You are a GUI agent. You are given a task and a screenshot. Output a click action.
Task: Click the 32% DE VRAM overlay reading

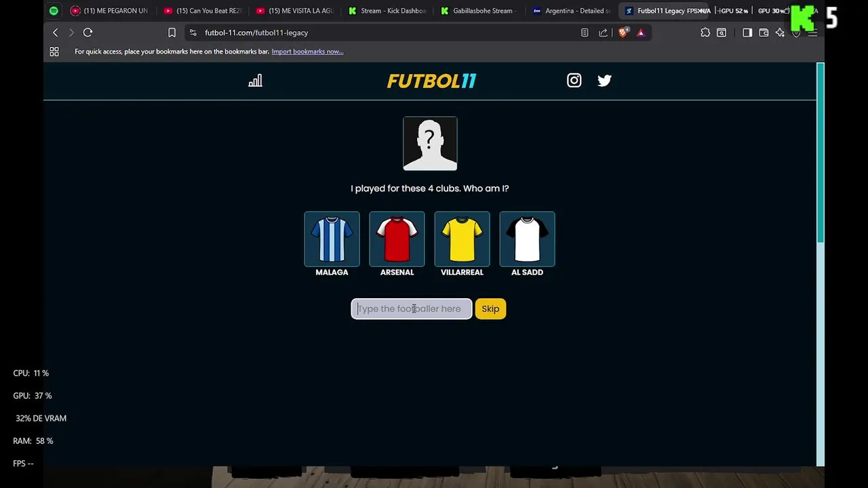tap(41, 419)
